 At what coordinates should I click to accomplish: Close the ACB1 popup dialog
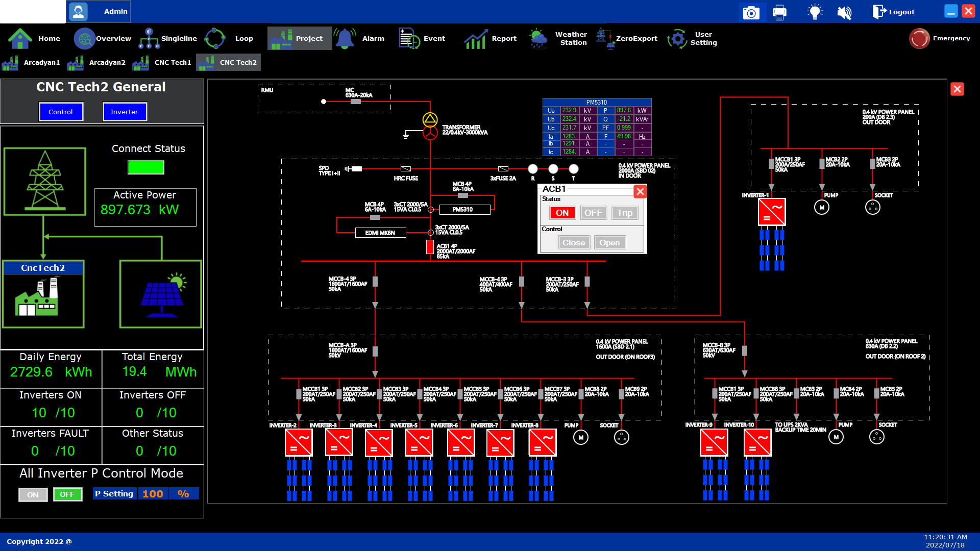coord(640,191)
